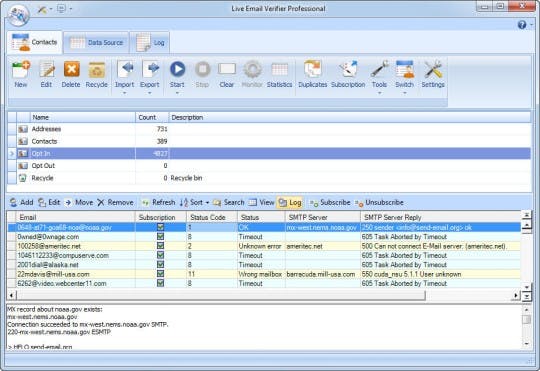Open the Export dropdown arrow
This screenshot has width=540, height=371.
click(150, 93)
